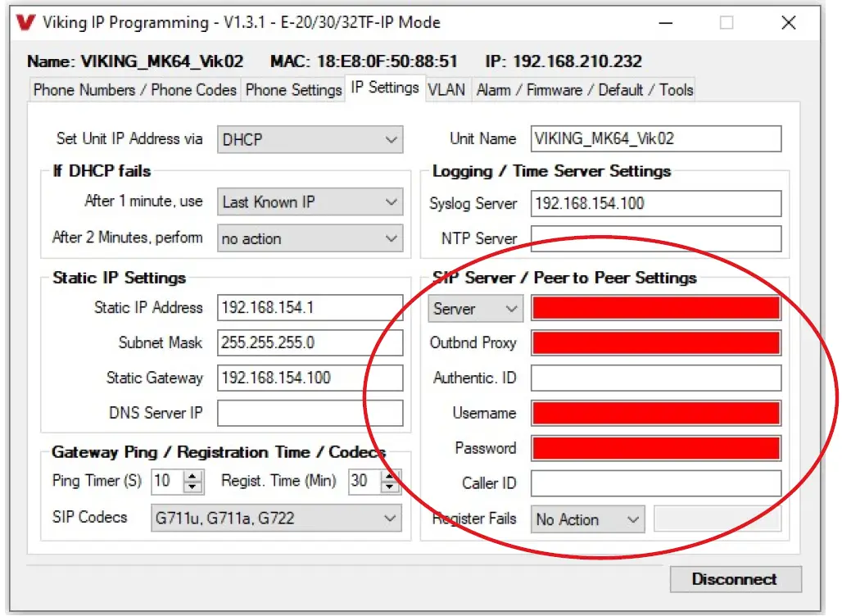Close the Viking IP Programming window
Image resolution: width=842 pixels, height=616 pixels.
788,23
